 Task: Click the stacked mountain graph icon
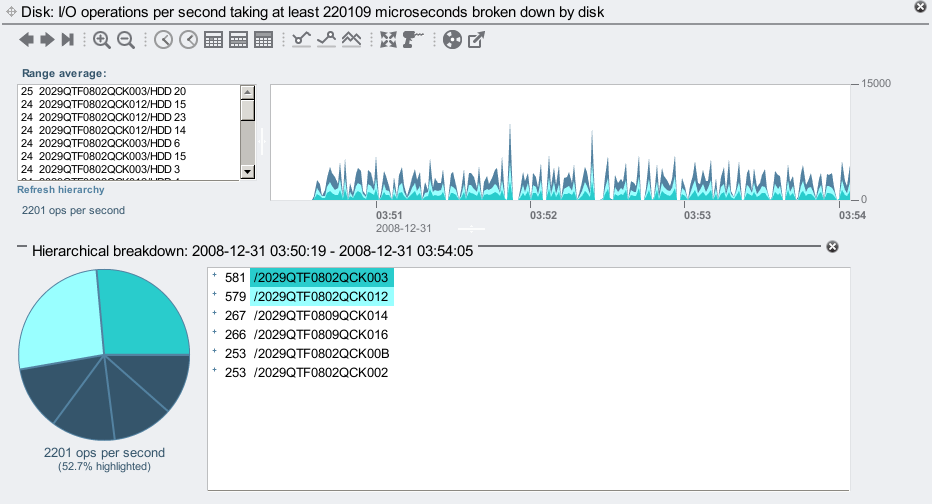click(351, 40)
